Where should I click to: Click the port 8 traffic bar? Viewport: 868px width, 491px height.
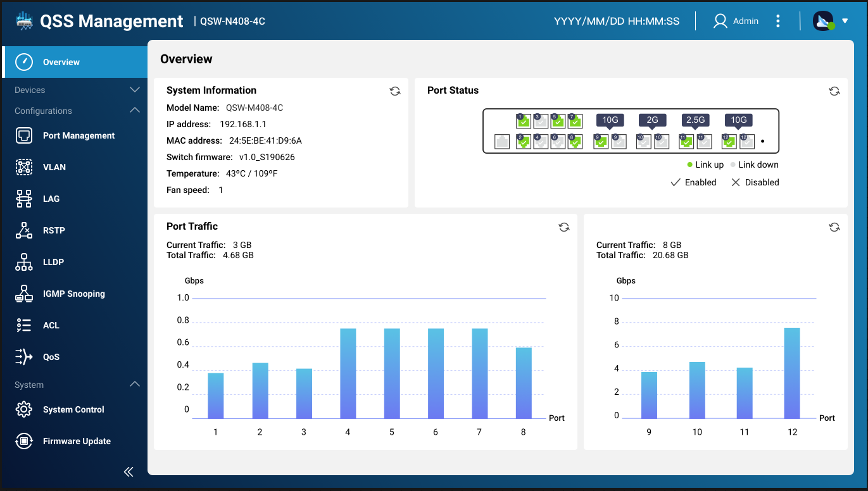click(524, 383)
